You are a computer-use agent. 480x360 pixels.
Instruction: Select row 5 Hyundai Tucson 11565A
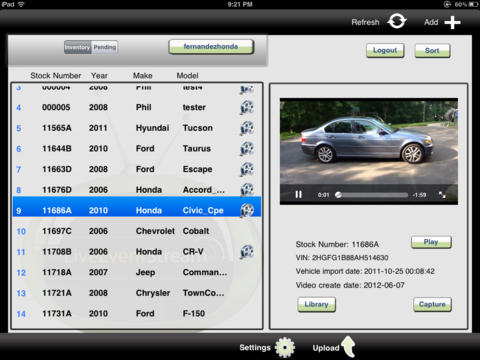point(137,128)
